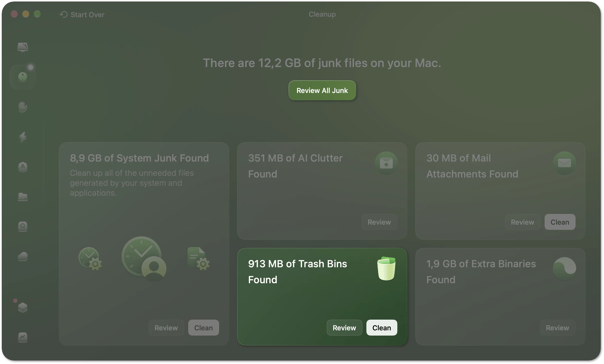
Task: Click 'Clean up all of the unneeded files' description
Action: 132,183
